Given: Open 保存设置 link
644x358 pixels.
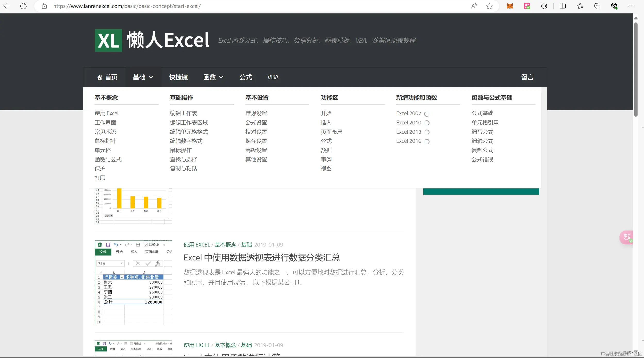Looking at the screenshot, I should (256, 141).
